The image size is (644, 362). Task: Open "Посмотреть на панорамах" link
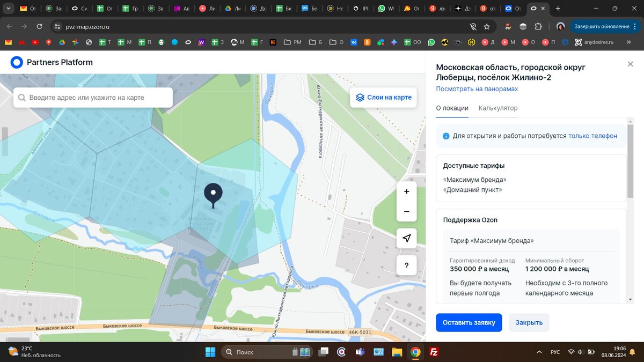pyautogui.click(x=477, y=89)
